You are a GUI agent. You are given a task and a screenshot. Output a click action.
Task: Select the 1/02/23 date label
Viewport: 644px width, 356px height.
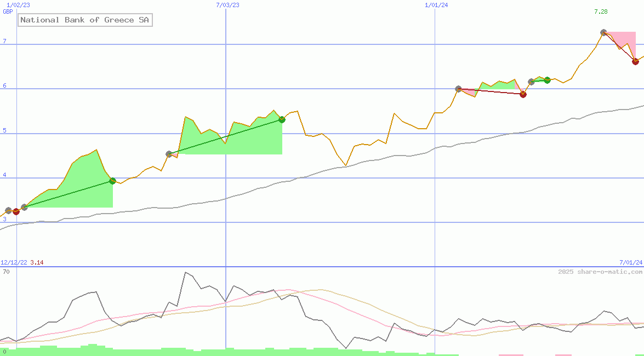(x=18, y=5)
